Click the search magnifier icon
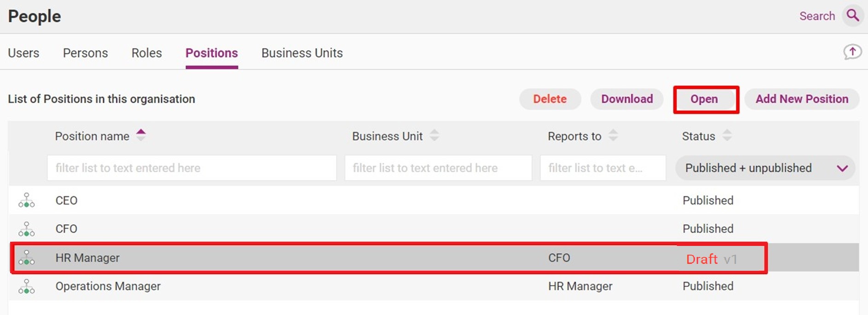The width and height of the screenshot is (868, 315). click(x=853, y=16)
